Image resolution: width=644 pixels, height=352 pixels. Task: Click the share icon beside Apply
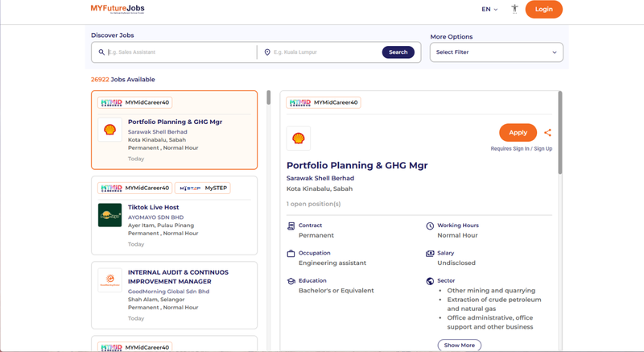tap(547, 133)
